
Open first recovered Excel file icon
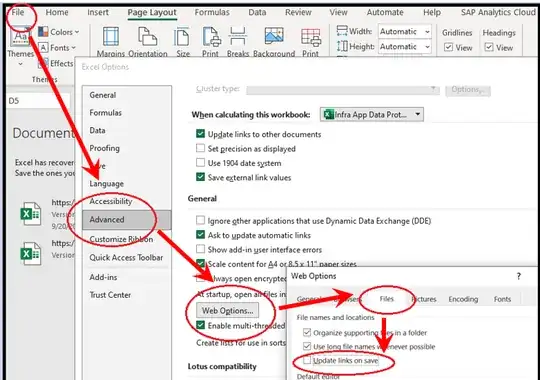31,214
